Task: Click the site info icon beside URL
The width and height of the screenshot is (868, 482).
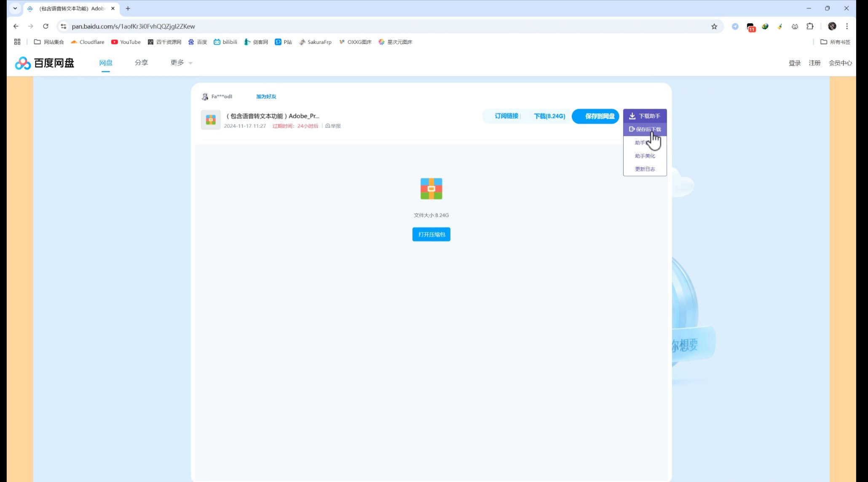Action: click(63, 27)
